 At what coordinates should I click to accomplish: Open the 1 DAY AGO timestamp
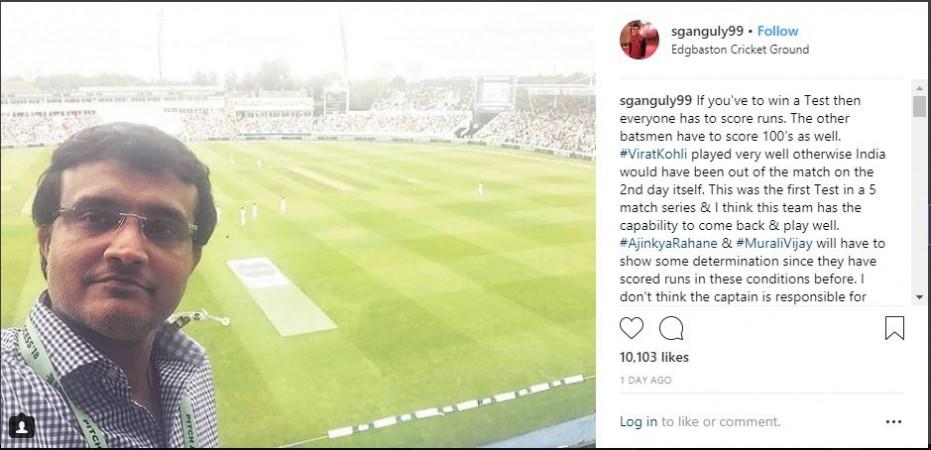click(x=645, y=381)
